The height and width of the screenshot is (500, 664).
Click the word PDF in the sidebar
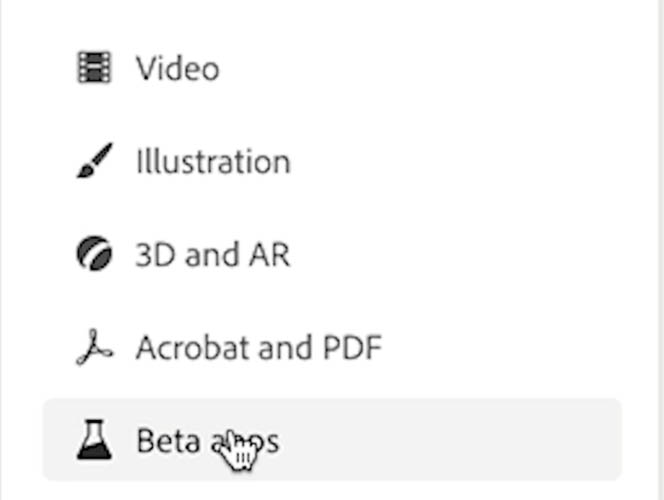[x=352, y=348]
